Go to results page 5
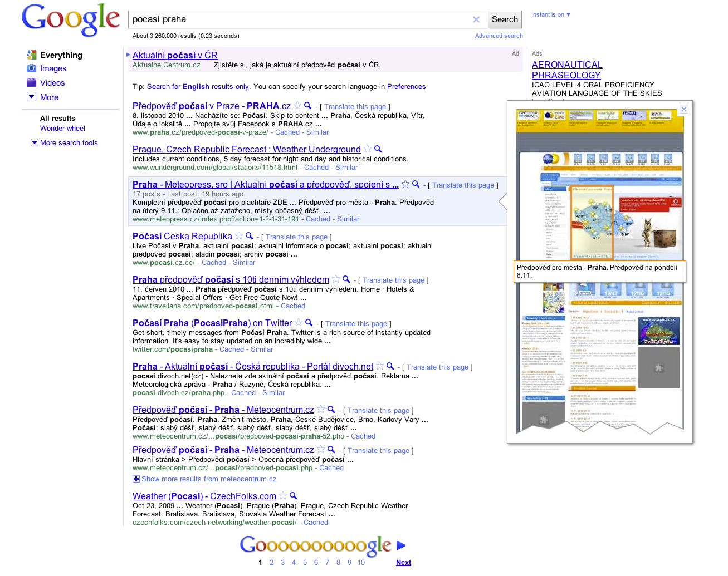The height and width of the screenshot is (576, 728). click(x=305, y=562)
